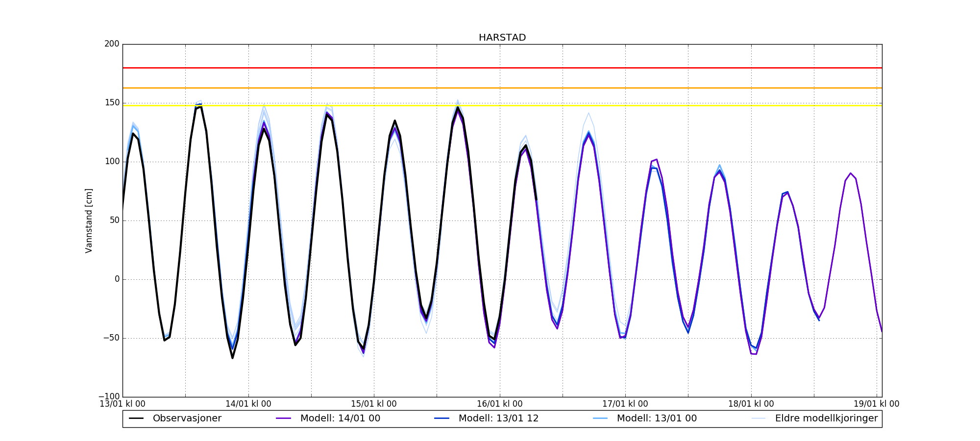
Task: Click the −50 y-axis tick label
Action: point(111,338)
